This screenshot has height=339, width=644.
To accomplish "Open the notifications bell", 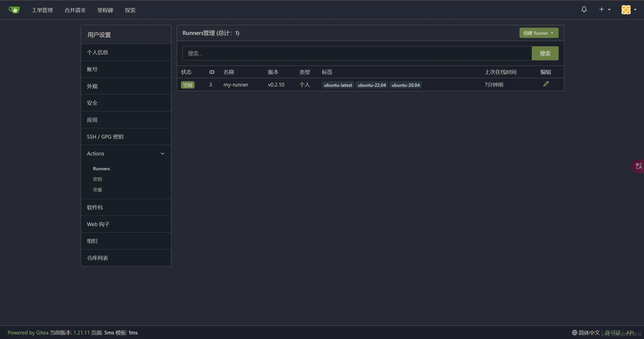I will (x=584, y=10).
